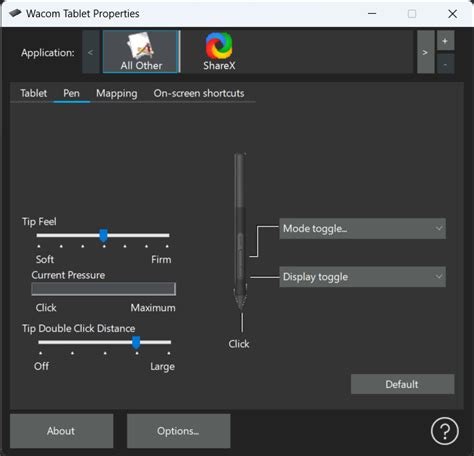Remove application with the minus button

coord(445,64)
